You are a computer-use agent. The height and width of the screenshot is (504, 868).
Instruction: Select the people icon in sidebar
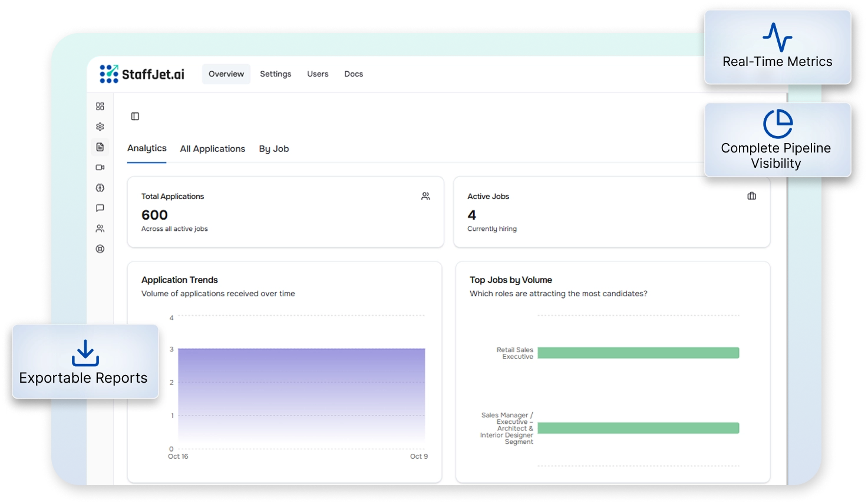pos(100,228)
